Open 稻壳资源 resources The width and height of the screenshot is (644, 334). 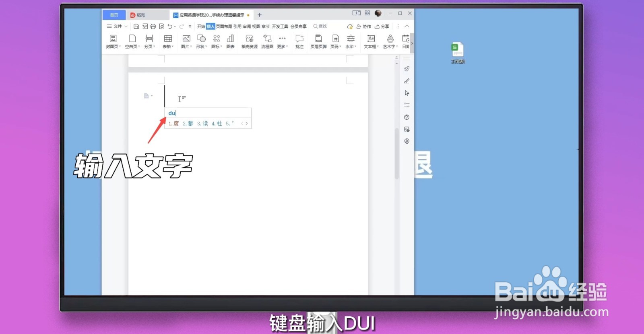pyautogui.click(x=249, y=41)
